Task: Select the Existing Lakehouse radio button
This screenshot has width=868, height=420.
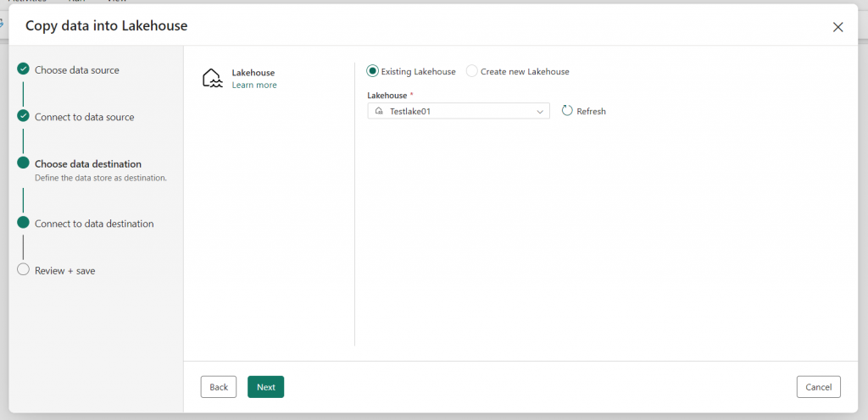Action: [x=373, y=71]
